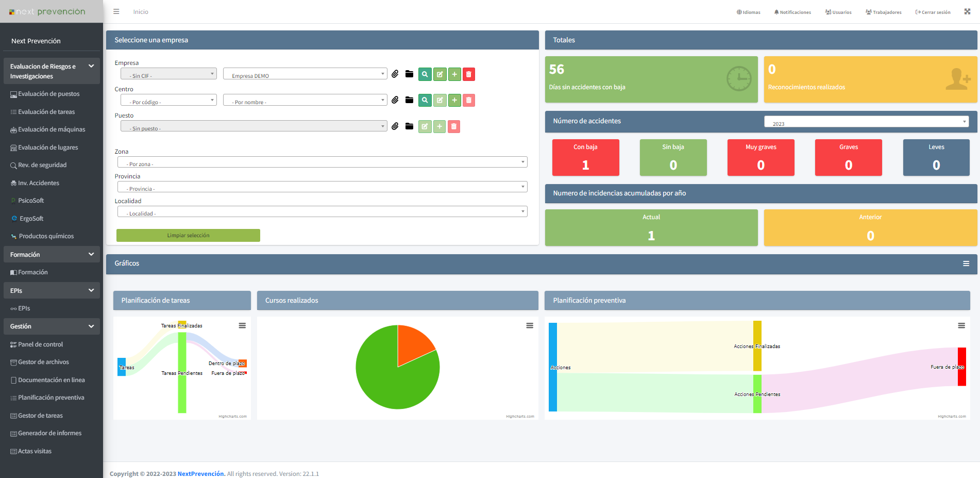Follow the NextPrevención footer link
980x478 pixels.
pyautogui.click(x=201, y=474)
